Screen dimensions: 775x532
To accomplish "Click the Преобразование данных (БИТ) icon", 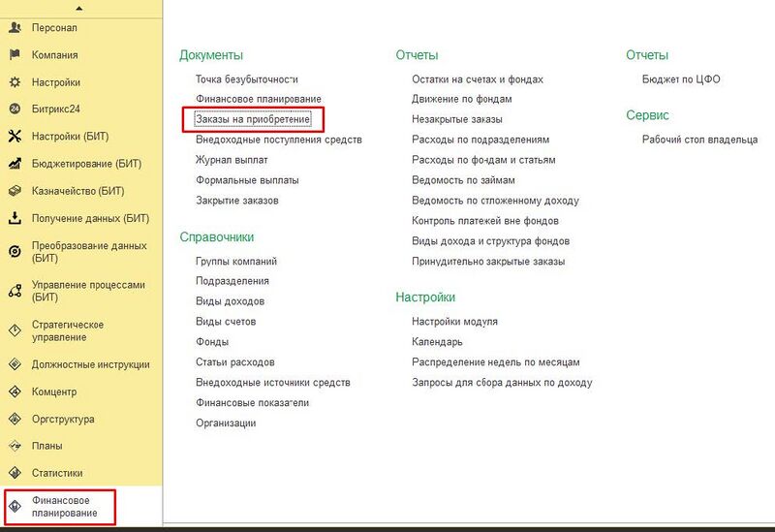I will pos(15,252).
